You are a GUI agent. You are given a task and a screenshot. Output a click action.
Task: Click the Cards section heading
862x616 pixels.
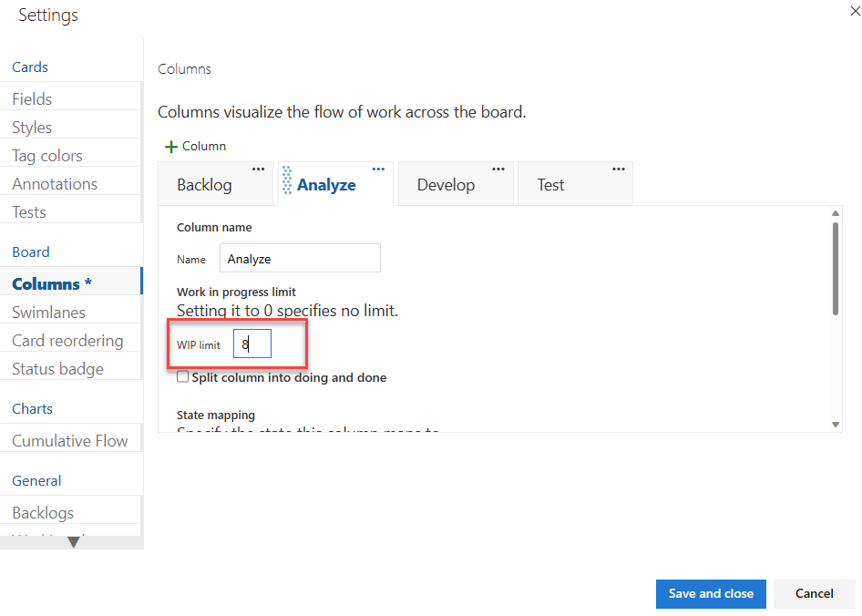coord(30,67)
